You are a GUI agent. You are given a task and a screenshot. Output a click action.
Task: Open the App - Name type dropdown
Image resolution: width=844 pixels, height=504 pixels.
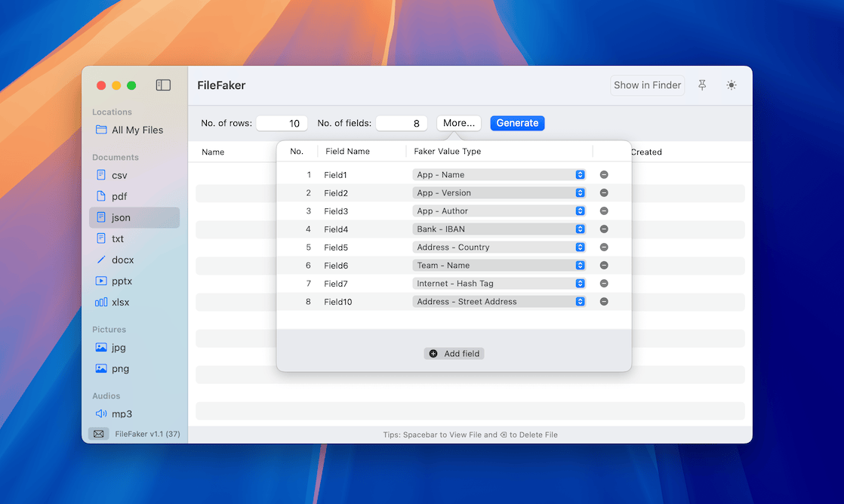499,175
